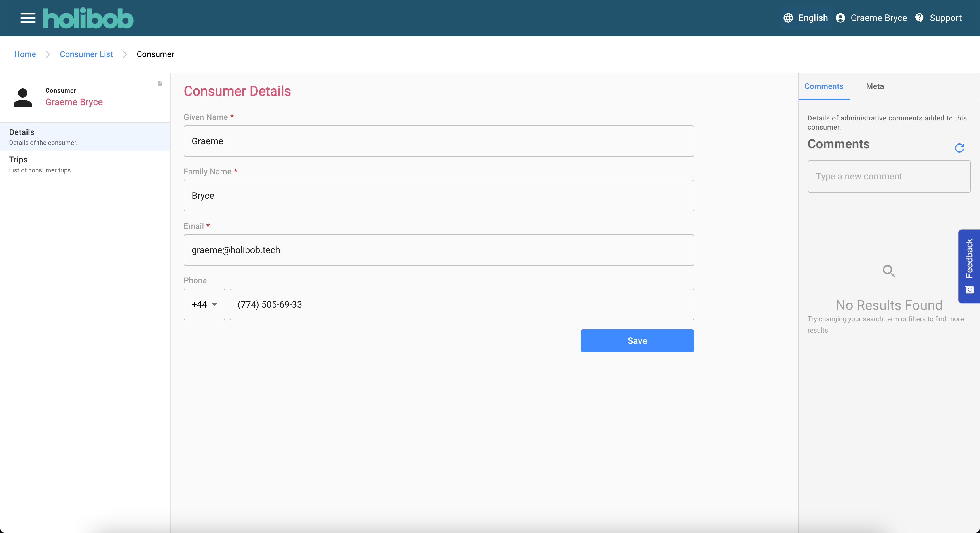Viewport: 980px width, 533px height.
Task: Open the hamburger navigation menu
Action: click(x=28, y=18)
